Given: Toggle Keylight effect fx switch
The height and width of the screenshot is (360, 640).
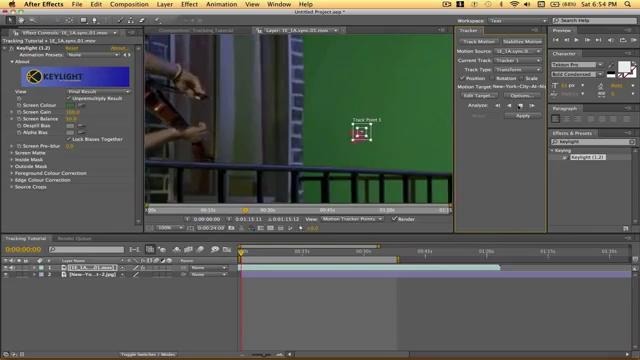Looking at the screenshot, I should pyautogui.click(x=11, y=48).
